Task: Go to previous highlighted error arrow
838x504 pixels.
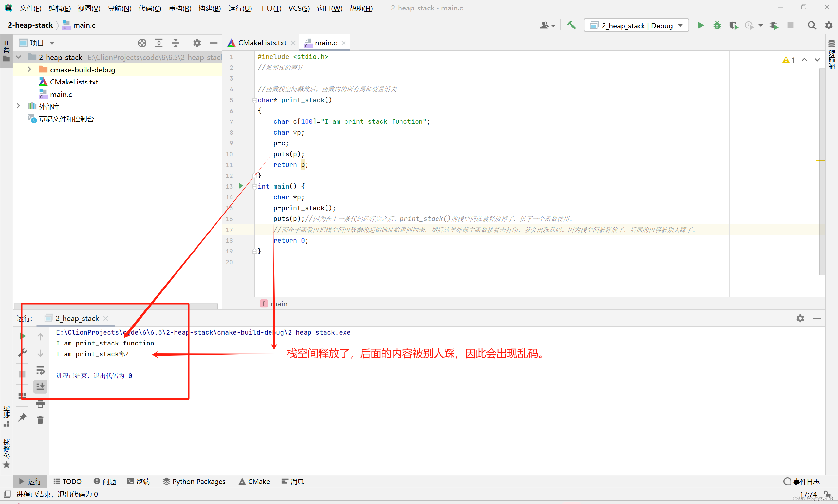Action: click(x=804, y=60)
